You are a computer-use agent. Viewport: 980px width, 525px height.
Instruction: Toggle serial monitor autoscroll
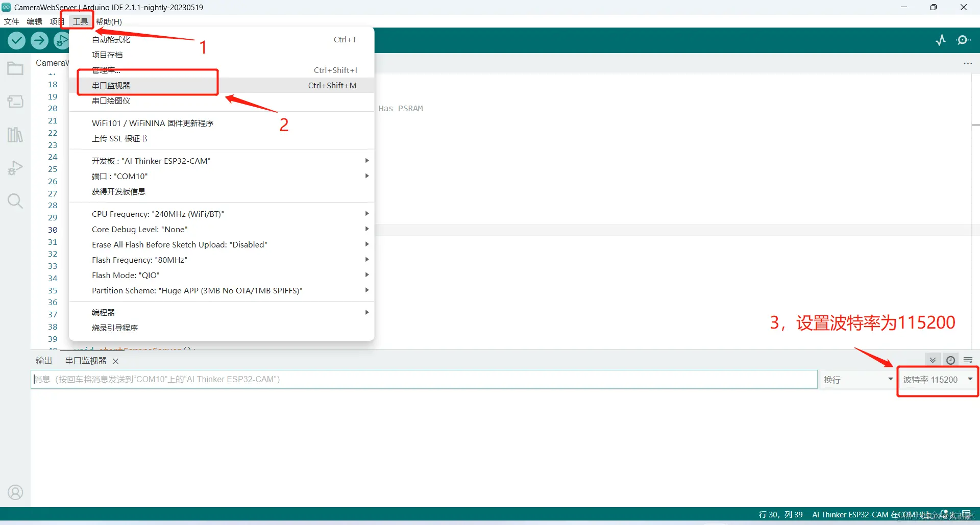click(933, 360)
